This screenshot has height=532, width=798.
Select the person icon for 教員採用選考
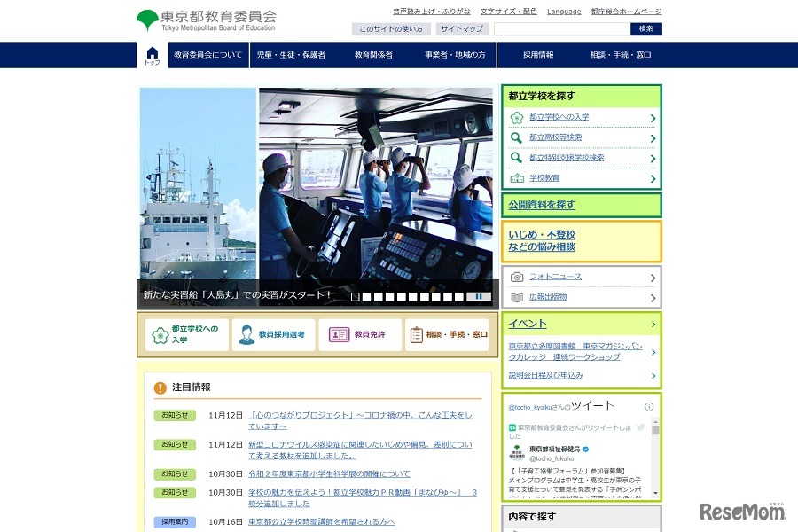tap(246, 332)
